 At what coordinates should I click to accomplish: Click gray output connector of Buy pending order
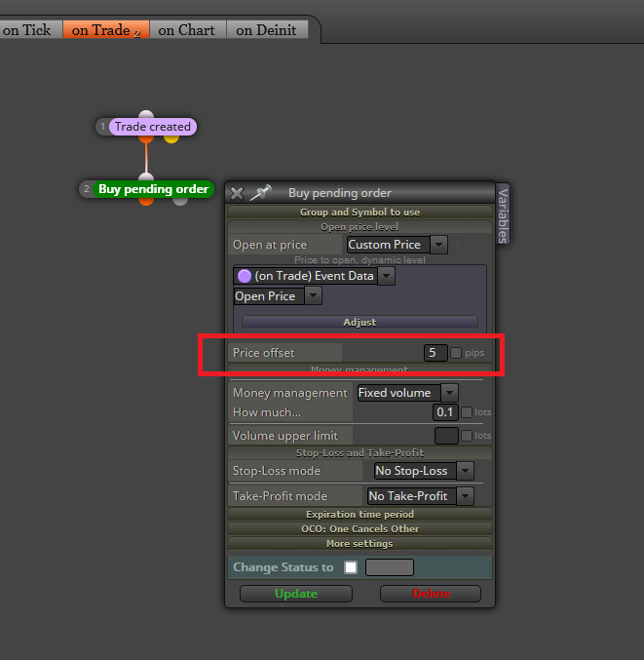pos(180,201)
